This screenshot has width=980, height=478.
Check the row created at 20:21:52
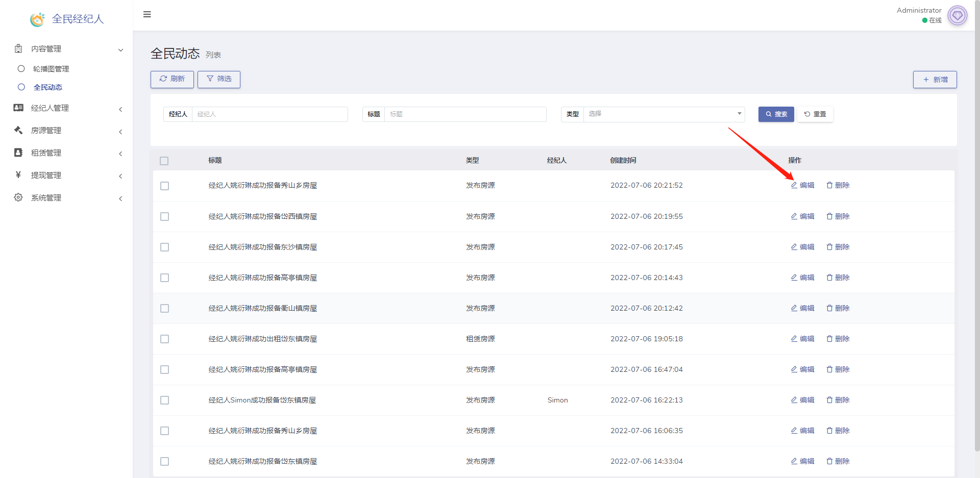point(164,186)
